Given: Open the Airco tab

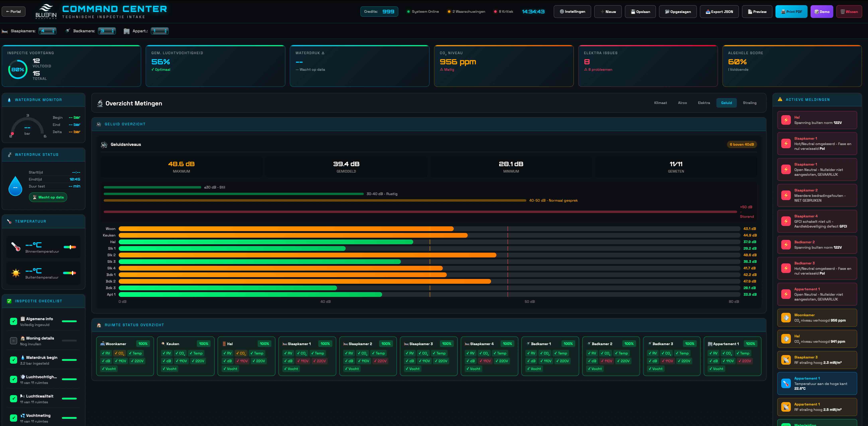Looking at the screenshot, I should click(x=682, y=103).
